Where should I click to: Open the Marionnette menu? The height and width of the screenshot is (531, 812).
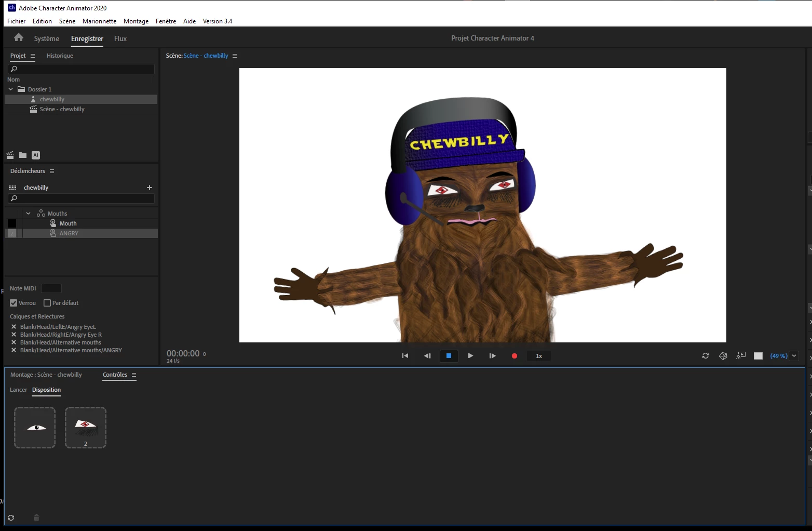[99, 21]
